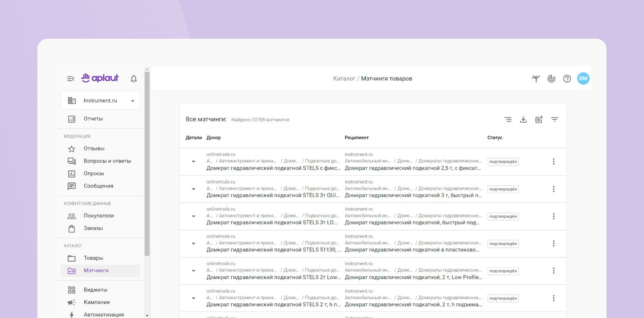The height and width of the screenshot is (318, 644).
Task: Click the sidebar scroll down arrow
Action: click(147, 315)
